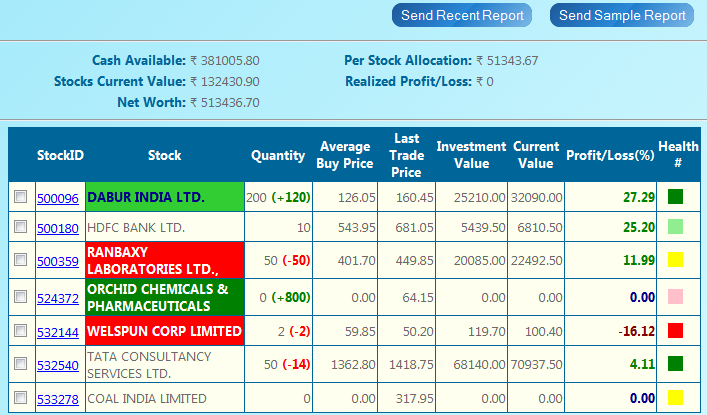
Task: Open stock ID link 500096
Action: point(58,198)
